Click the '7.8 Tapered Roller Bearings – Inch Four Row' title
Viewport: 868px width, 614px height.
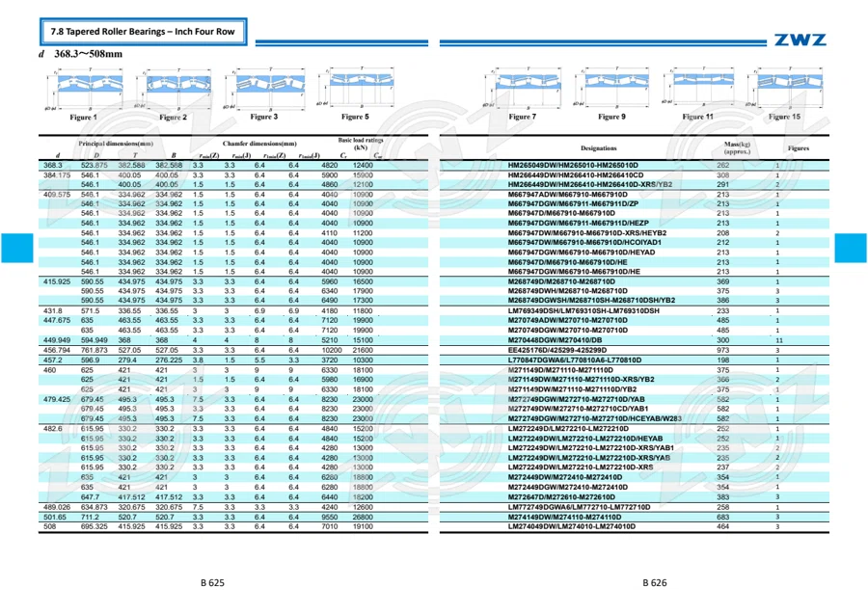click(x=143, y=32)
